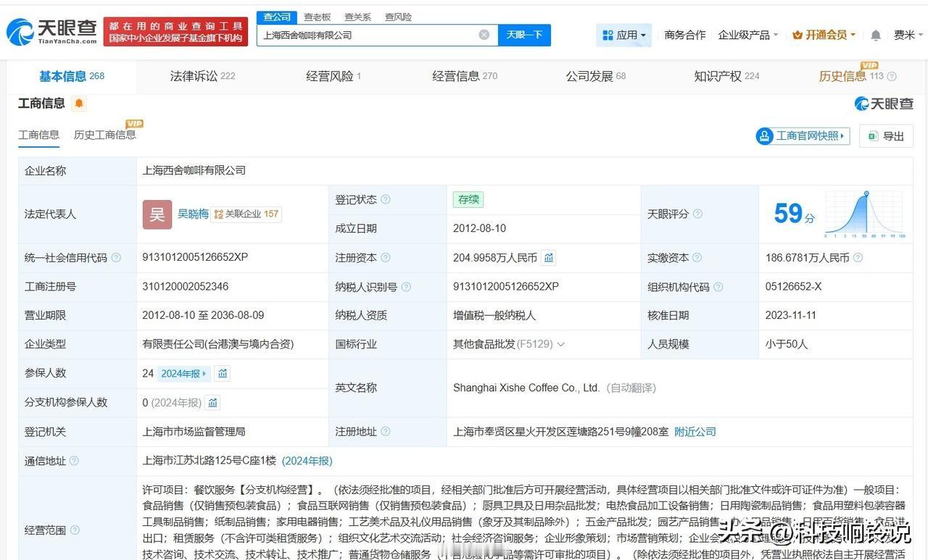
Task: Click the 天眼一下 search button
Action: tap(524, 35)
